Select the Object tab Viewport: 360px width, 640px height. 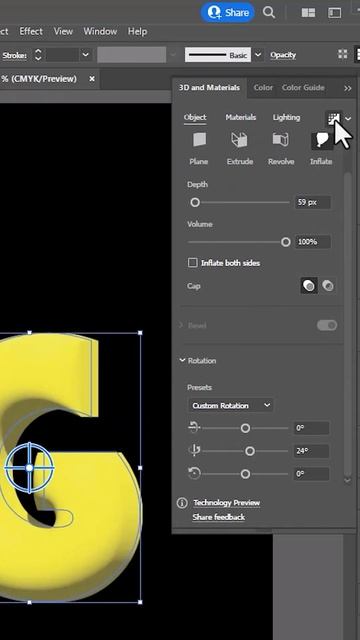coord(195,118)
